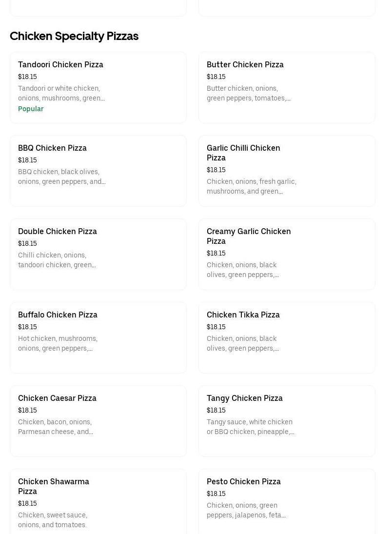Click the Double Chicken Pizza title
This screenshot has width=392, height=534.
coord(58,231)
